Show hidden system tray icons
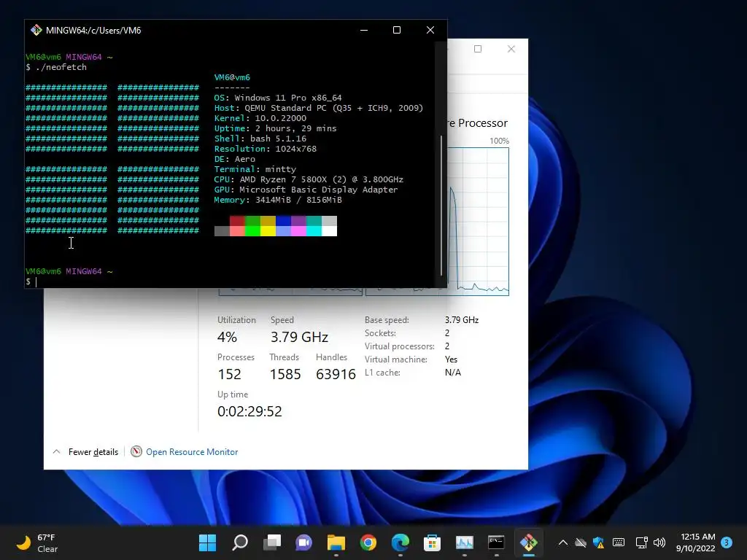Screen dimensions: 747x560 pyautogui.click(x=562, y=542)
